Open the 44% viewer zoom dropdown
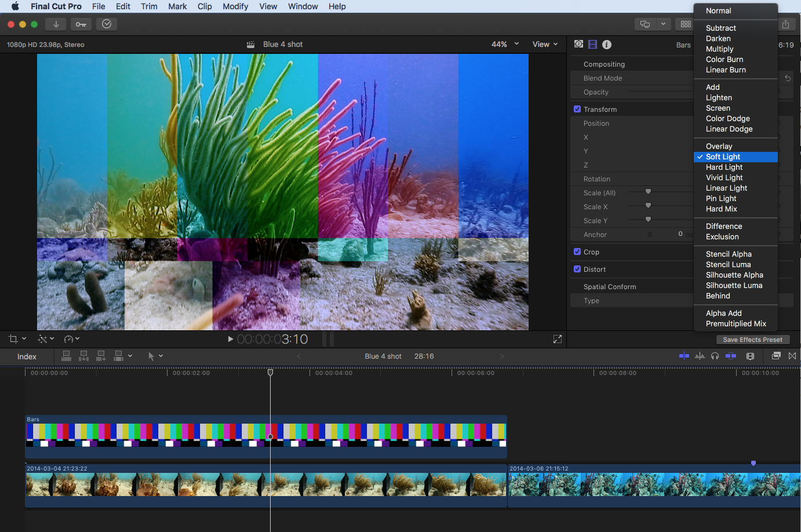801x532 pixels. [505, 44]
